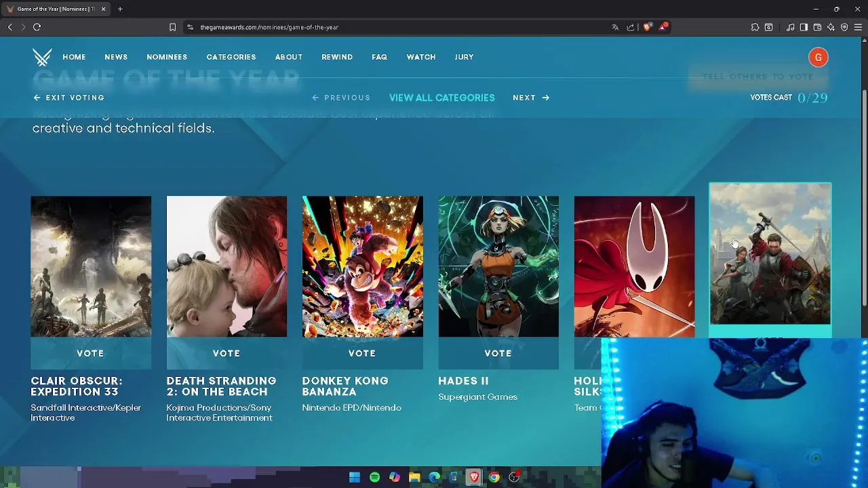Open File Explorer from taskbar
This screenshot has width=868, height=488.
click(x=414, y=477)
